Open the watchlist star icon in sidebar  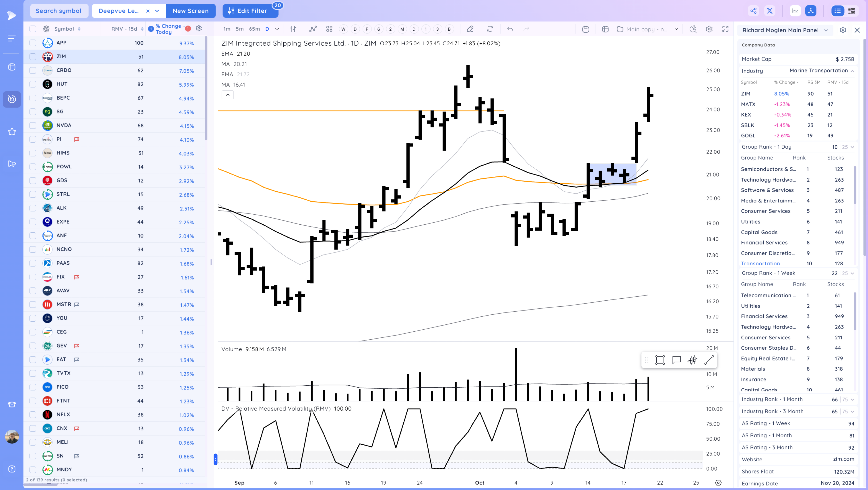[x=12, y=132]
